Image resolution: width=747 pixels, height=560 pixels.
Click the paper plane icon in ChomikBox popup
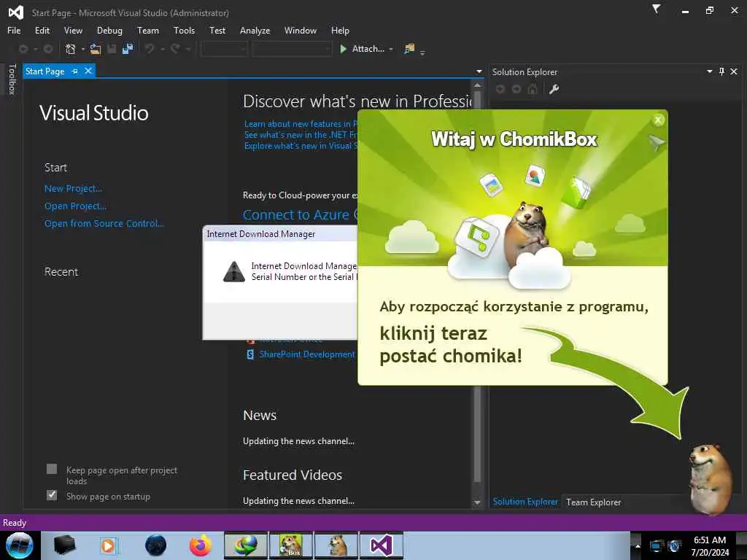[x=656, y=142]
